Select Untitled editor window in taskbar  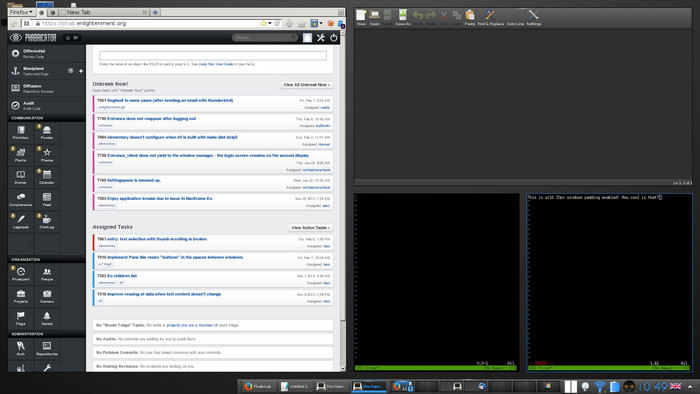(x=296, y=386)
